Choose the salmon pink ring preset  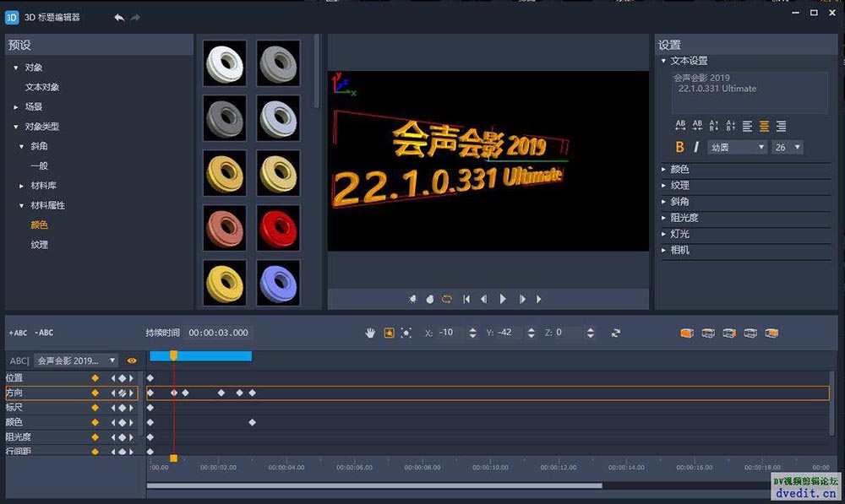225,228
